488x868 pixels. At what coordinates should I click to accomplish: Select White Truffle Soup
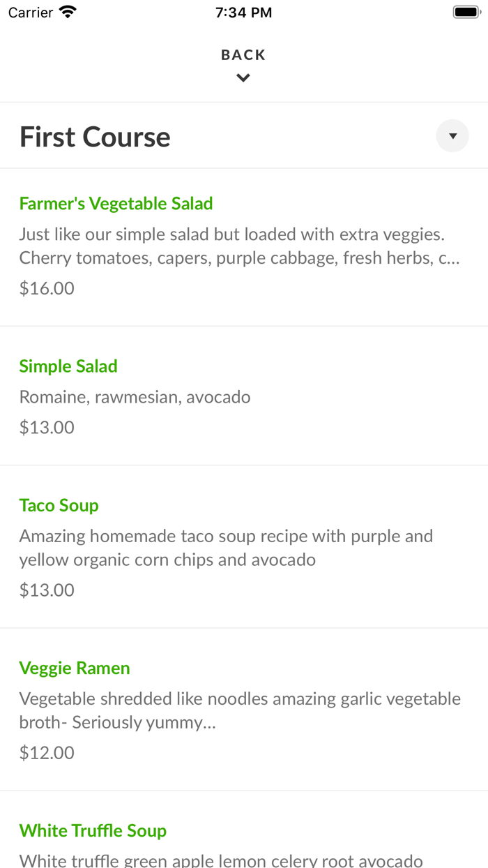pos(93,830)
